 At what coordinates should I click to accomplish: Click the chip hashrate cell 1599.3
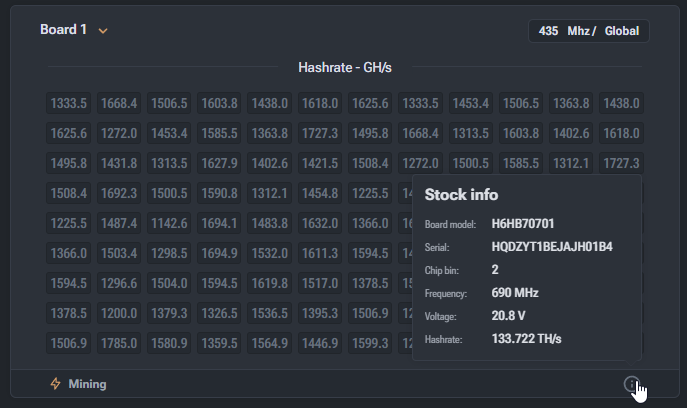[370, 343]
